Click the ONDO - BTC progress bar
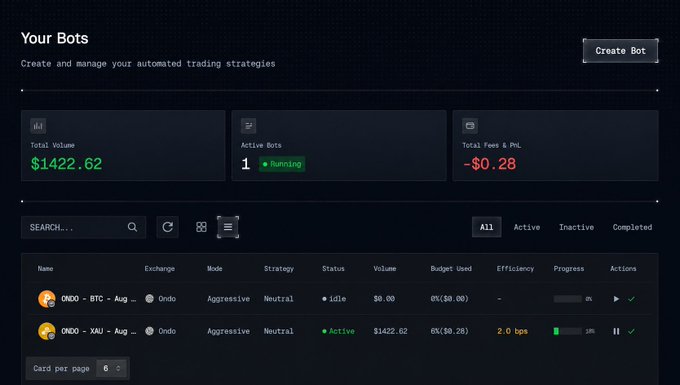Viewport: 680px width, 385px height. (568, 299)
